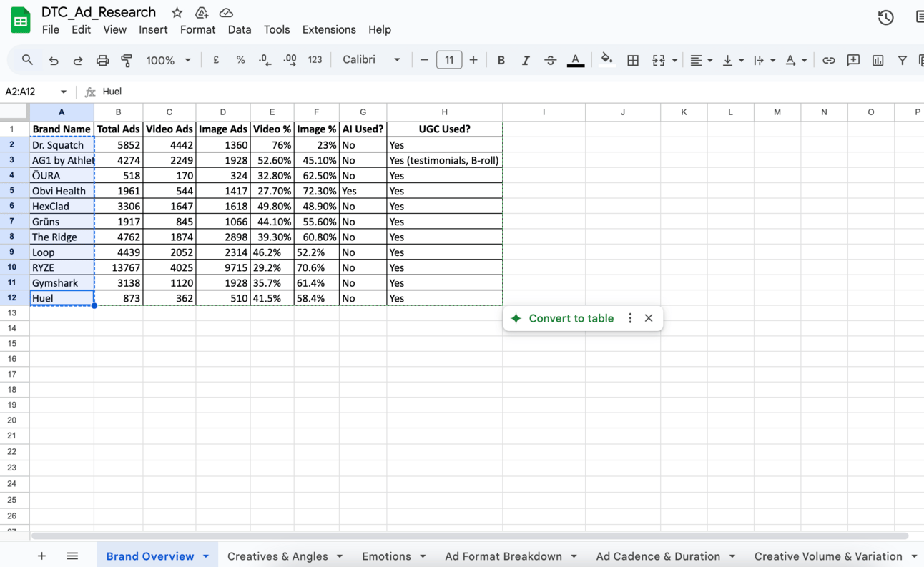
Task: Open vertical align dropdown
Action: click(x=733, y=61)
